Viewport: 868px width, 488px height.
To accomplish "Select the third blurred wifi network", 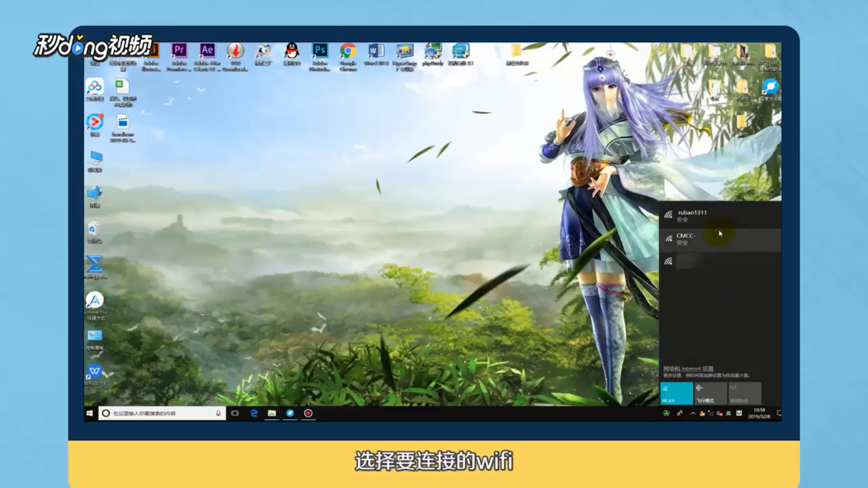I will pos(720,261).
